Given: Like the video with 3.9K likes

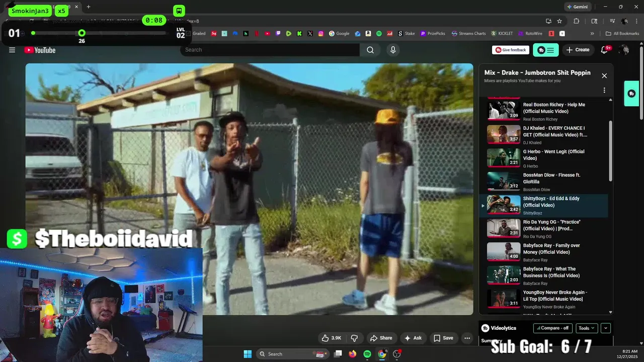Looking at the screenshot, I should coord(332,338).
